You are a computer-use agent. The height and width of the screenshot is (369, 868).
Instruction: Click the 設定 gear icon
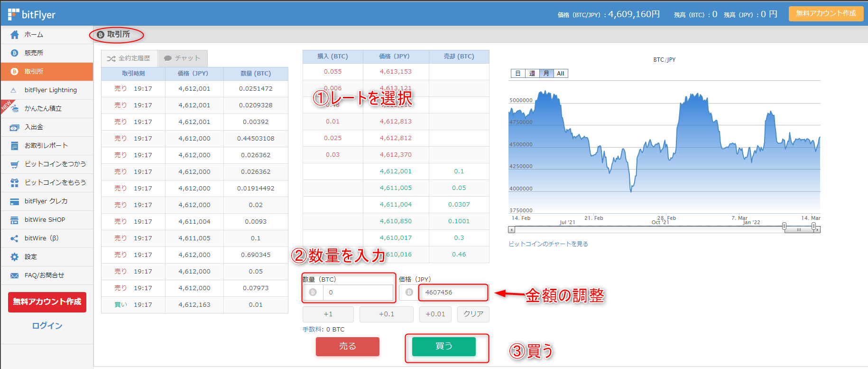pos(15,257)
